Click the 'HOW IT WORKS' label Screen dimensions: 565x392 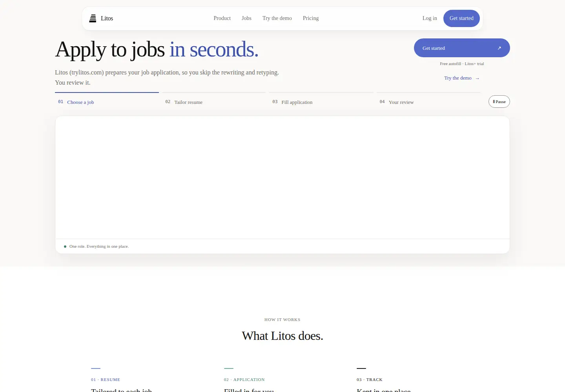pyautogui.click(x=282, y=319)
